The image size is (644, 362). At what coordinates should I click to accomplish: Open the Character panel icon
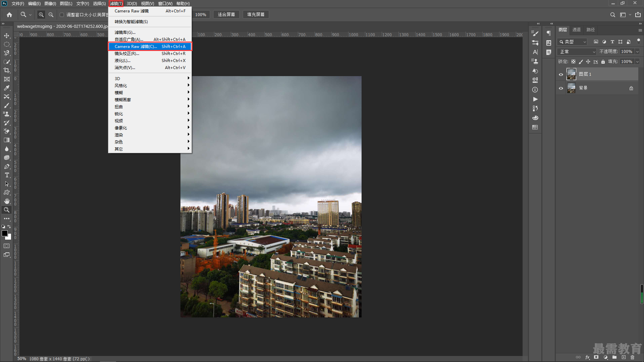click(535, 52)
